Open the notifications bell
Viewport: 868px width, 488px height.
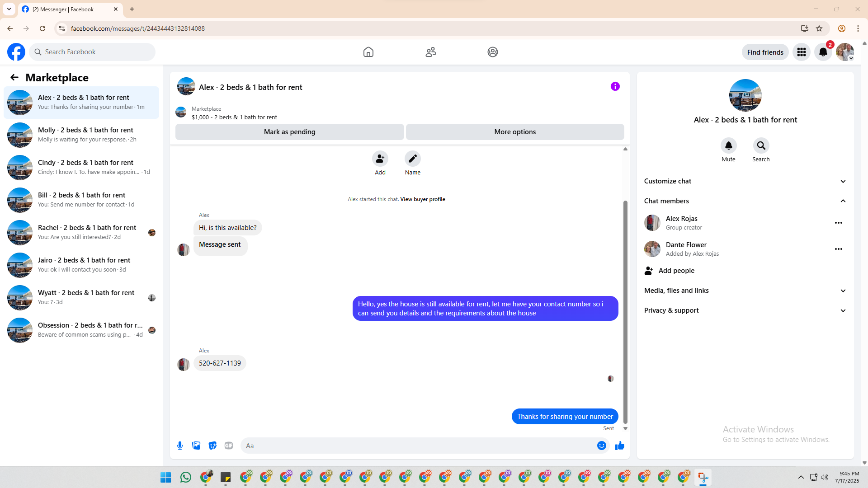[x=823, y=52]
